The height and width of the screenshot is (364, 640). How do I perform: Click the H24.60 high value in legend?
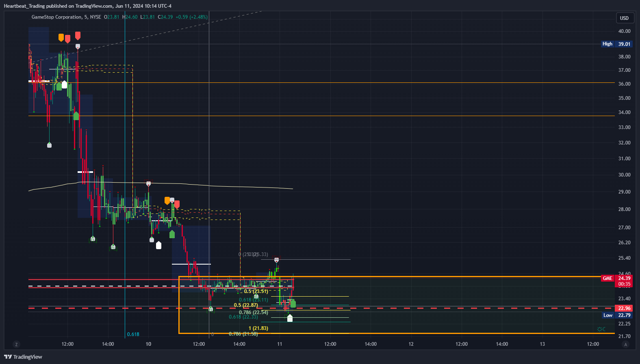pyautogui.click(x=130, y=17)
